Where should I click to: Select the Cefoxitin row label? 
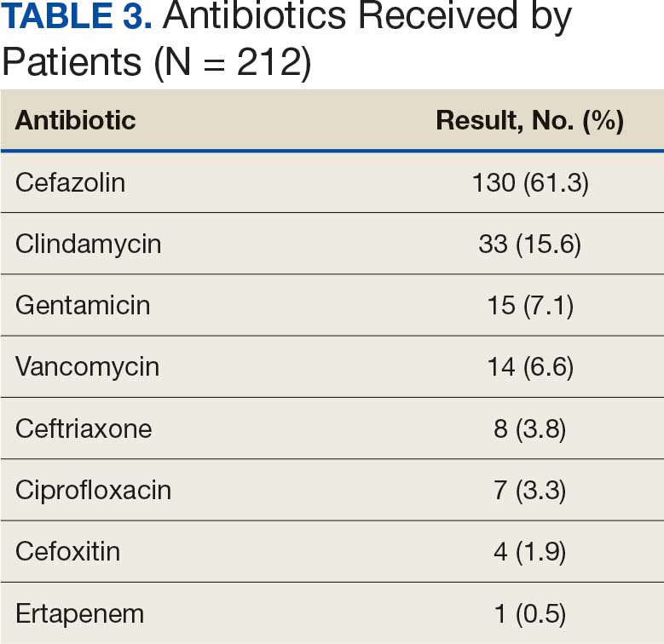pyautogui.click(x=67, y=551)
